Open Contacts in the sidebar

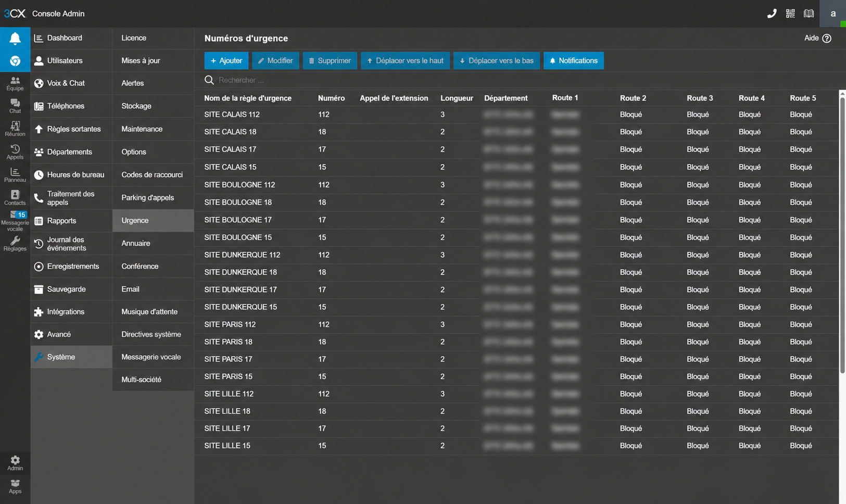(x=15, y=198)
